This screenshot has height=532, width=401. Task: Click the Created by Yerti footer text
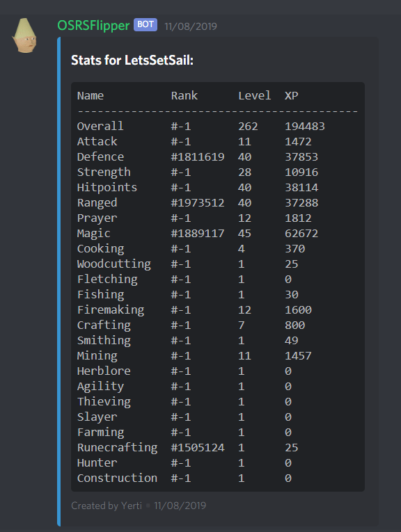pyautogui.click(x=107, y=506)
